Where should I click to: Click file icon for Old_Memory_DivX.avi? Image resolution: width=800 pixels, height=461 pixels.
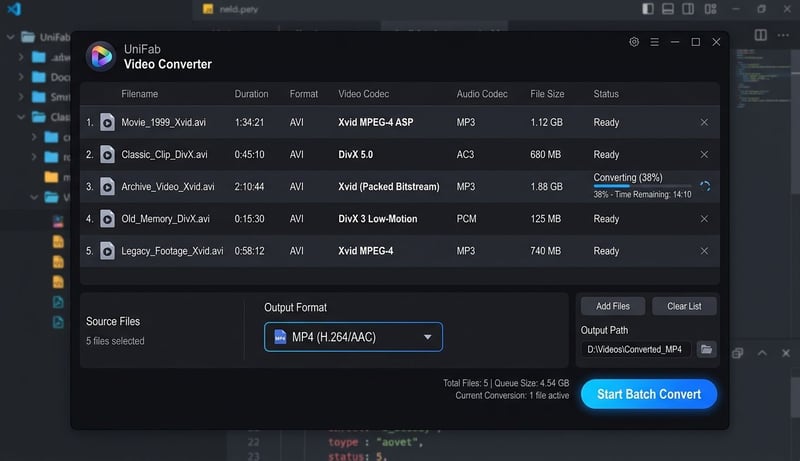pos(107,219)
